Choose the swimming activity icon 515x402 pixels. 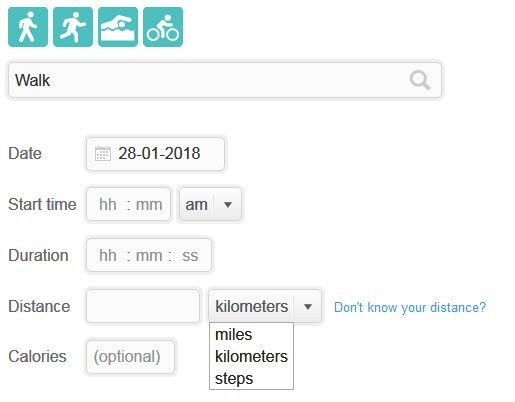pos(118,27)
